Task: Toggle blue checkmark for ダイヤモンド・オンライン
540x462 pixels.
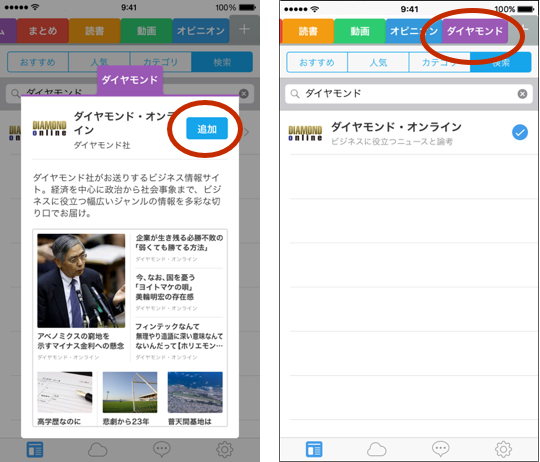Action: point(520,132)
